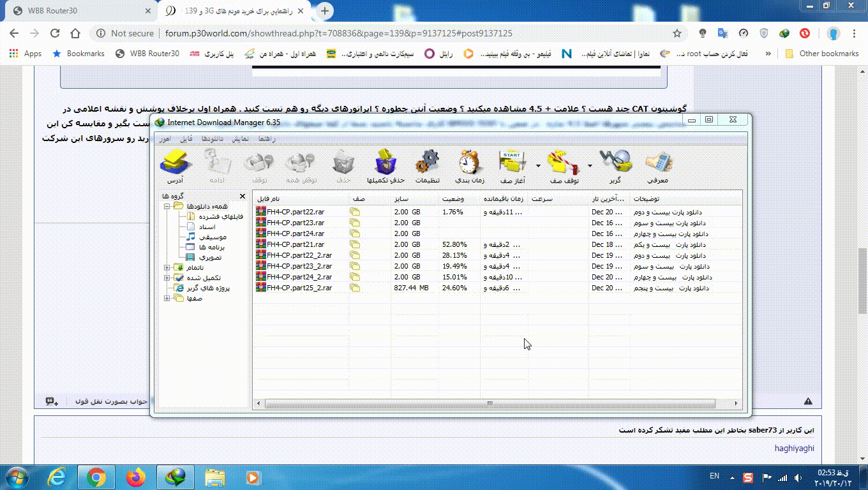The width and height of the screenshot is (868, 490).
Task: Select file FH4-CP.part23_2.rar
Action: tap(299, 266)
